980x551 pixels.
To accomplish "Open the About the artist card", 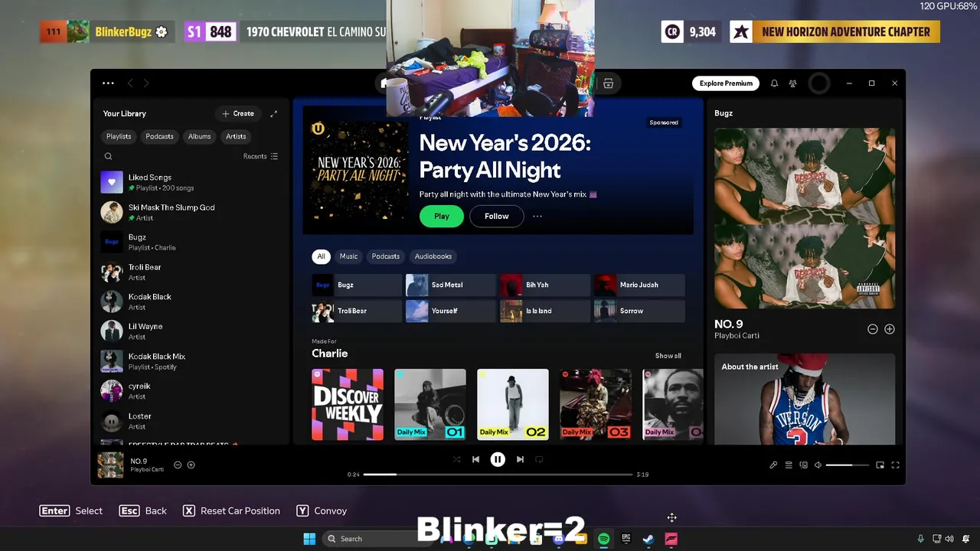I will 804,399.
